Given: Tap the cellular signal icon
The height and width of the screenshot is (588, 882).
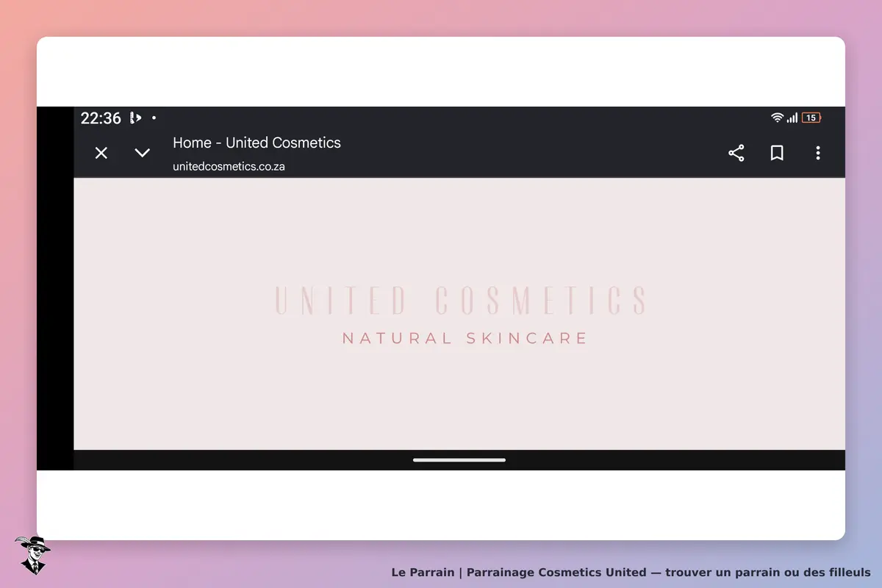Looking at the screenshot, I should (x=792, y=118).
